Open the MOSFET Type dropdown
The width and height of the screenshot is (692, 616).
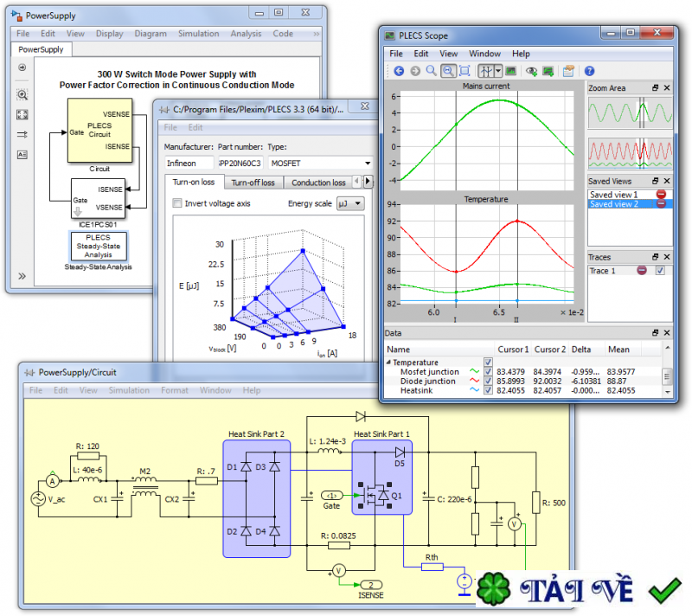pos(320,163)
